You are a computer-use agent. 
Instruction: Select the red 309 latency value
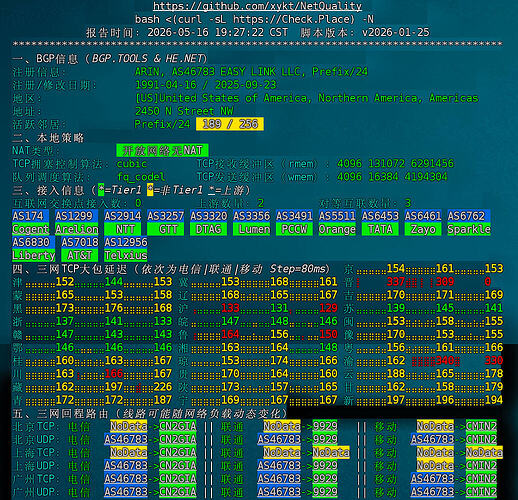[x=445, y=282]
